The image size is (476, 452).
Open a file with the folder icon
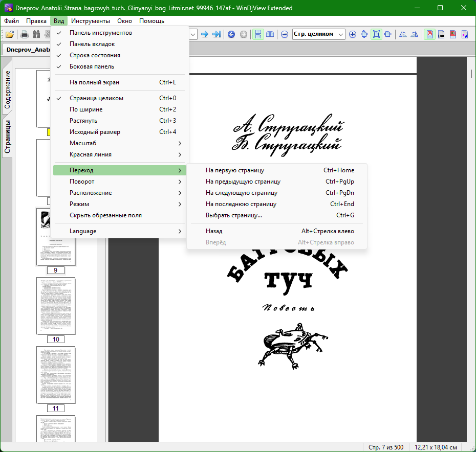(9, 34)
